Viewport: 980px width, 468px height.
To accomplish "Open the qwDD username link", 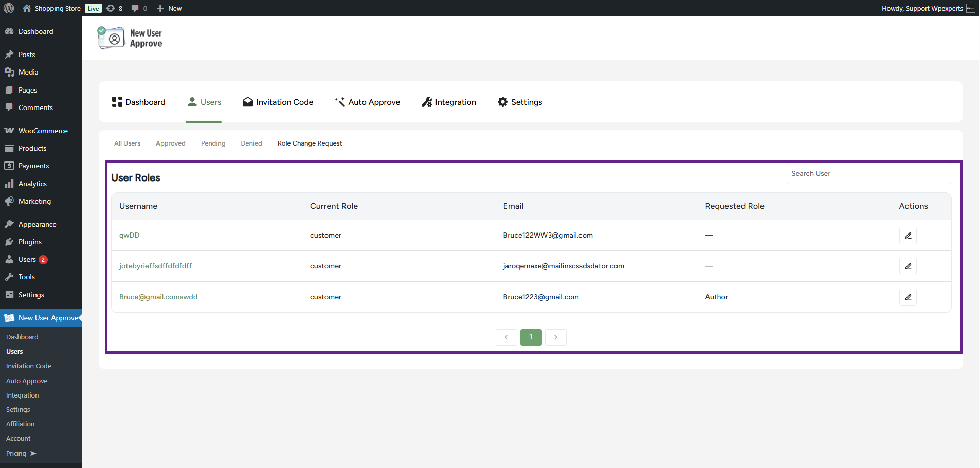I will 129,236.
